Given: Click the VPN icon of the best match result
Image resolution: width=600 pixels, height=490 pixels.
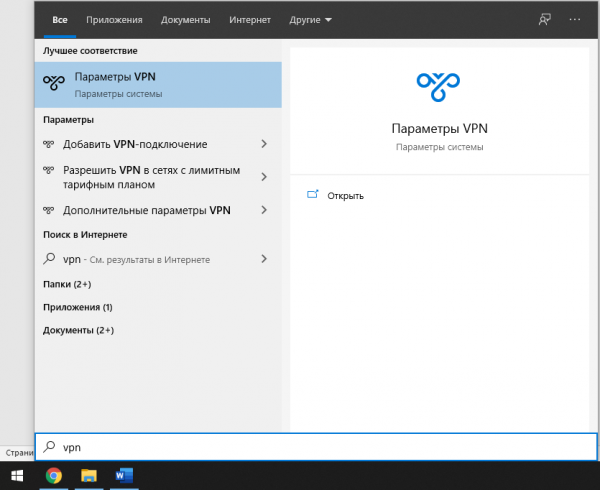Looking at the screenshot, I should pyautogui.click(x=54, y=85).
